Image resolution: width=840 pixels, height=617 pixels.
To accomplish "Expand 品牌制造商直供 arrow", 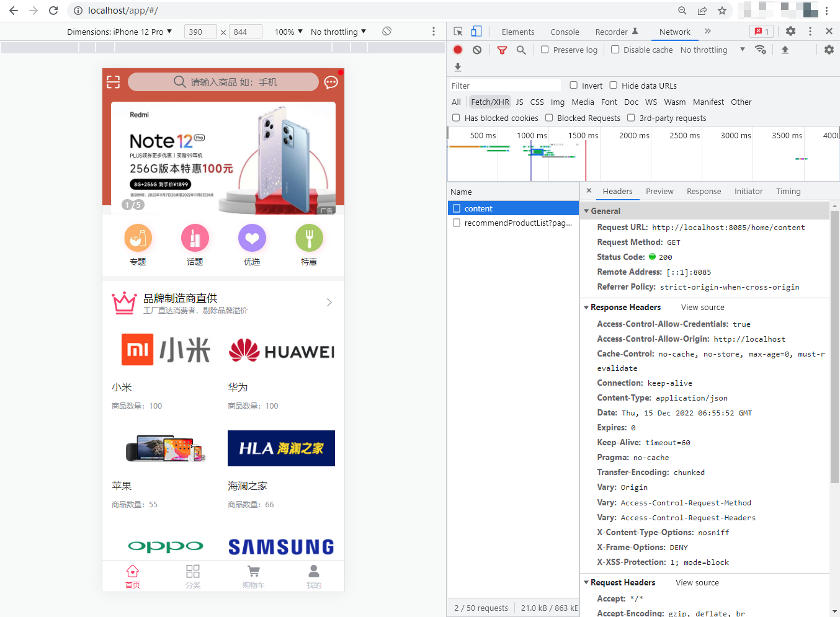I will [x=329, y=303].
